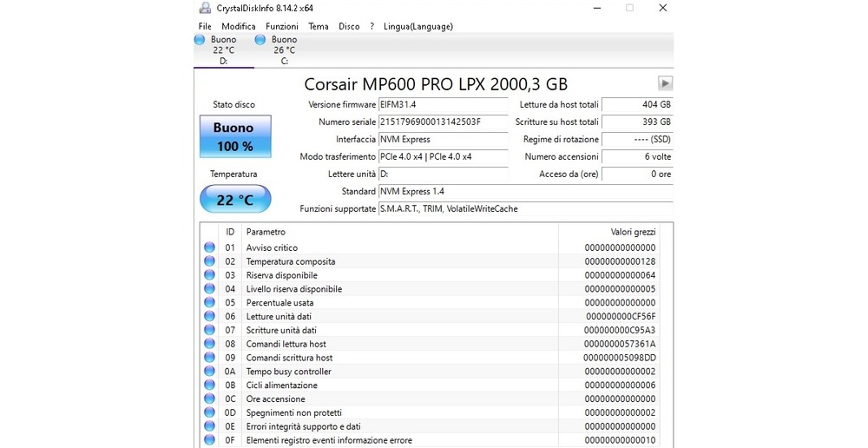Click the next disk arrow button
868x448 pixels.
pos(665,83)
